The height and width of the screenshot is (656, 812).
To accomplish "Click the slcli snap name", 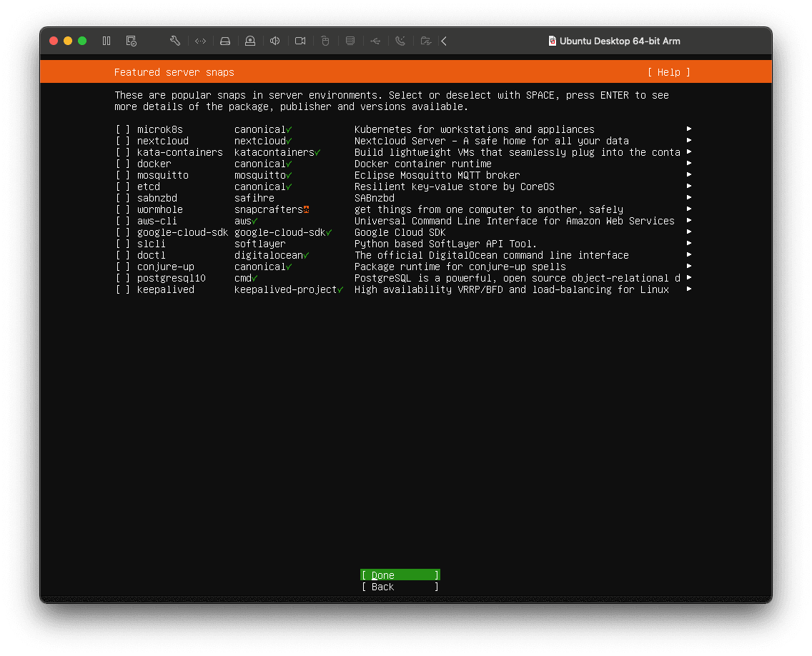I will pyautogui.click(x=152, y=244).
